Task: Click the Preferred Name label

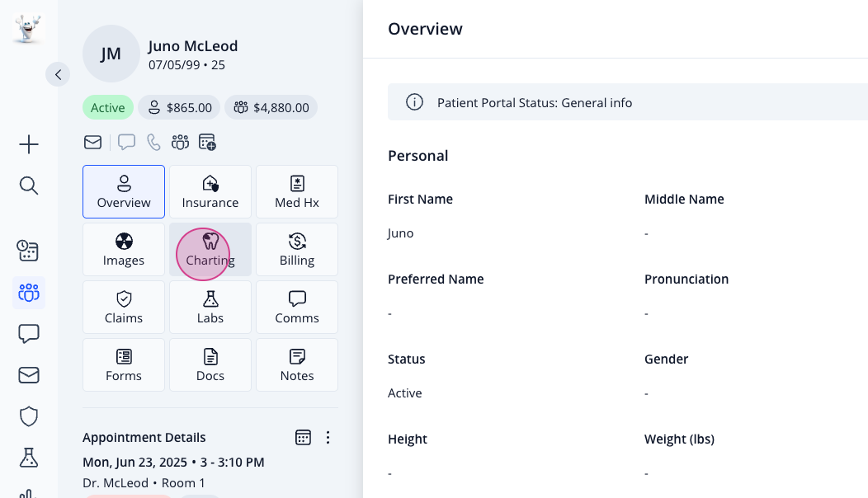Action: (436, 279)
